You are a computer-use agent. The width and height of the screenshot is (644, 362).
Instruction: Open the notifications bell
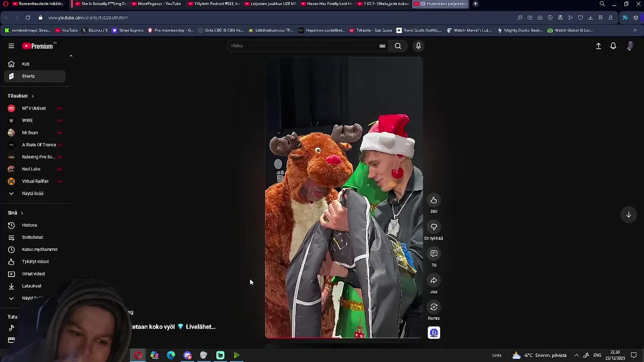(613, 46)
